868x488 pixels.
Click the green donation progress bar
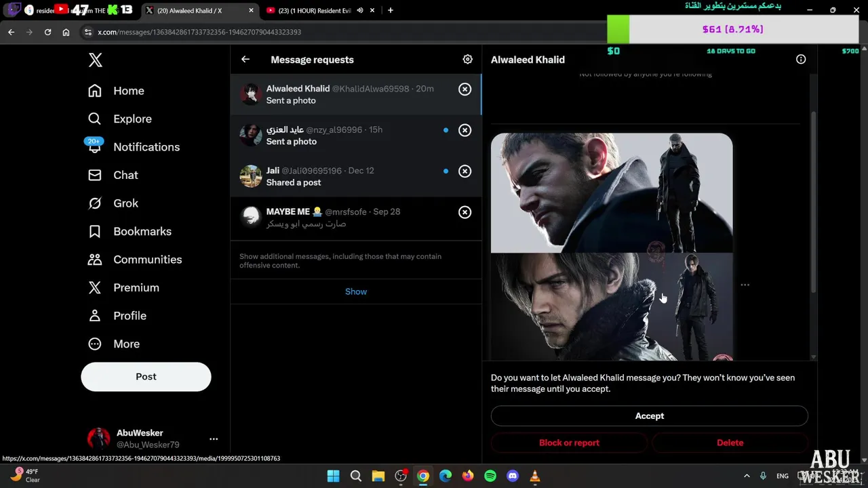coord(618,29)
